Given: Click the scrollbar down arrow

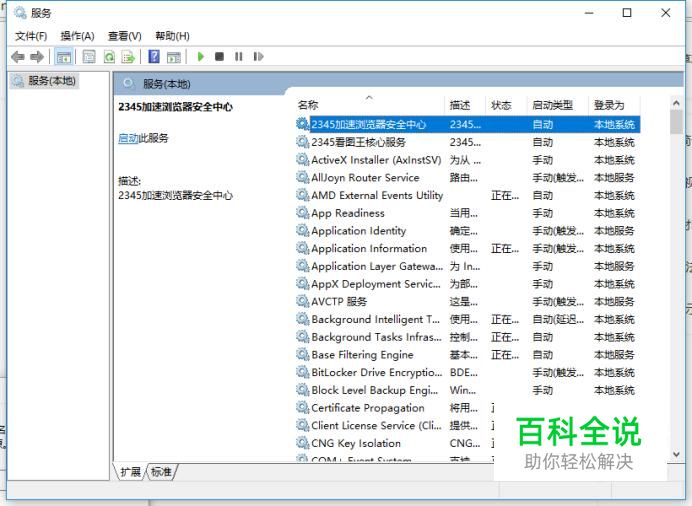Looking at the screenshot, I should (676, 454).
